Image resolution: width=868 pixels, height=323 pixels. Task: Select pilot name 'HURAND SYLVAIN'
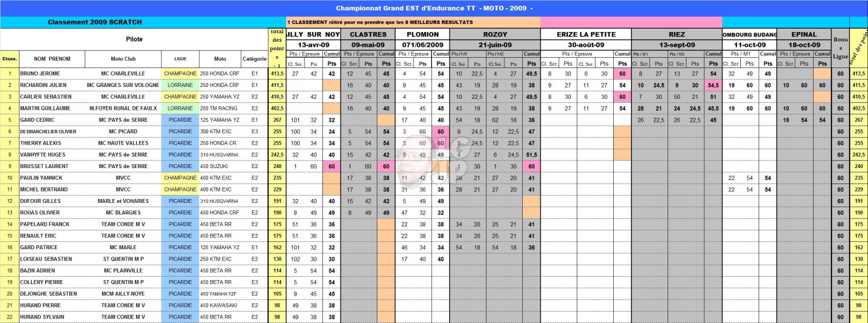pyautogui.click(x=42, y=317)
